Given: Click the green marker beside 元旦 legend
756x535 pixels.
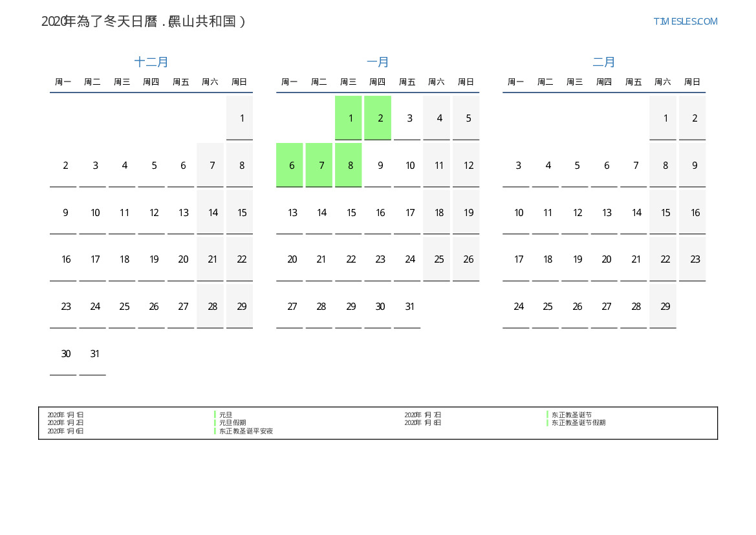Looking at the screenshot, I should [x=215, y=415].
